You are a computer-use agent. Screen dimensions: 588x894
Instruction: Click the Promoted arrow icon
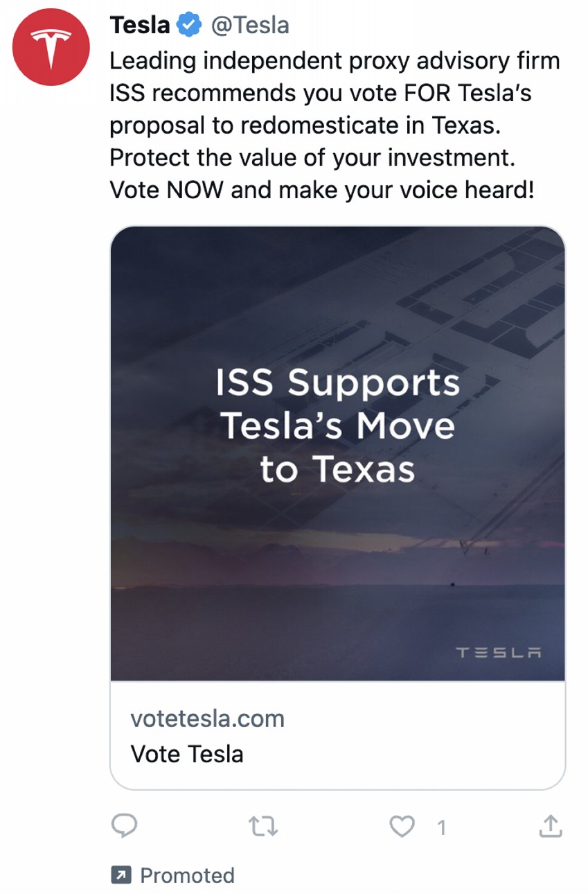pyautogui.click(x=121, y=875)
